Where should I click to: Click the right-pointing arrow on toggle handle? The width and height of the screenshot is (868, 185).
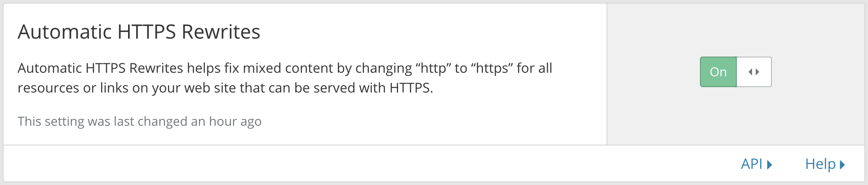point(757,72)
